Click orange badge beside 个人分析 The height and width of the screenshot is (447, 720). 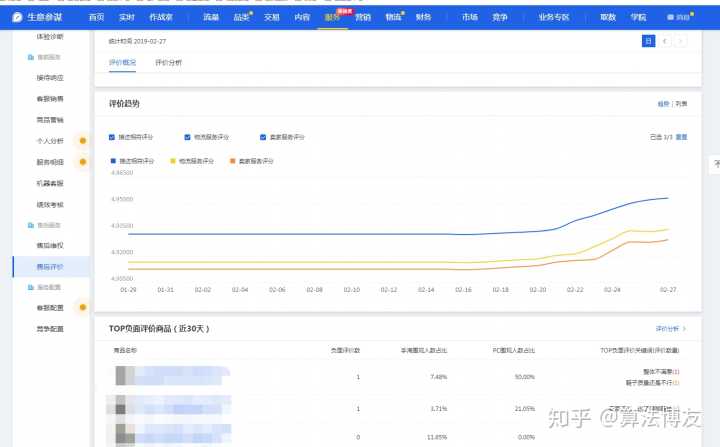[x=82, y=141]
